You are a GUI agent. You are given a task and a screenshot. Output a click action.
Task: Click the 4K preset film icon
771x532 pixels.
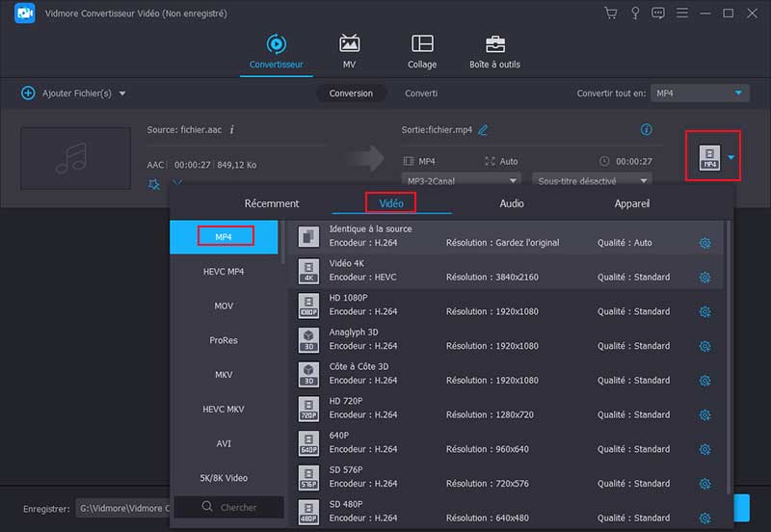308,271
